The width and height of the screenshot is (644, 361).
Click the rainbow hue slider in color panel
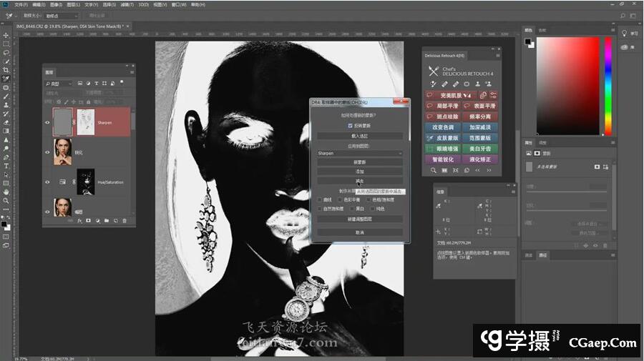[608, 86]
